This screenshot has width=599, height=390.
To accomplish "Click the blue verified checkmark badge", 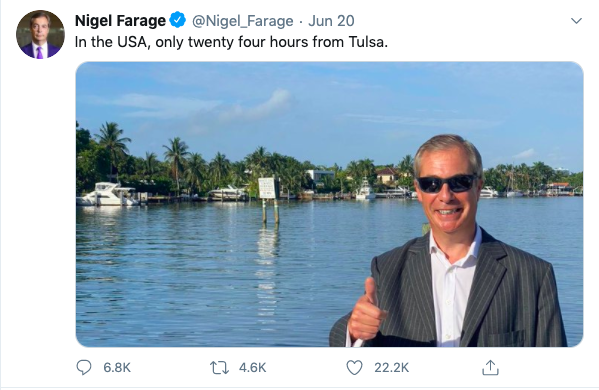I will coord(177,20).
